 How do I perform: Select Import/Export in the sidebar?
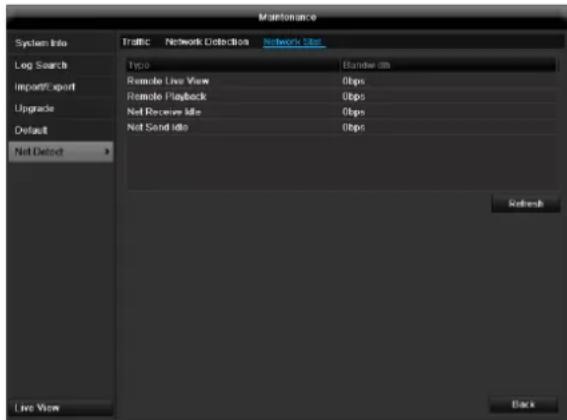coord(61,87)
